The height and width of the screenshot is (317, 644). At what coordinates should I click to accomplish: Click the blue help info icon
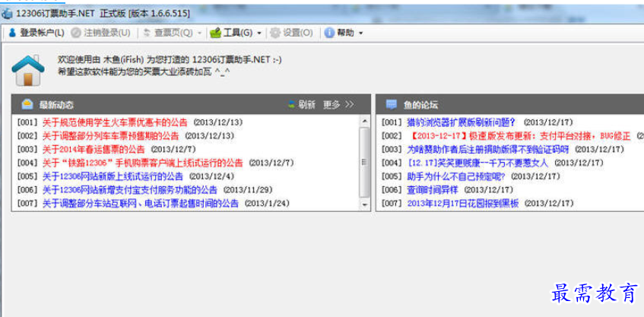329,33
